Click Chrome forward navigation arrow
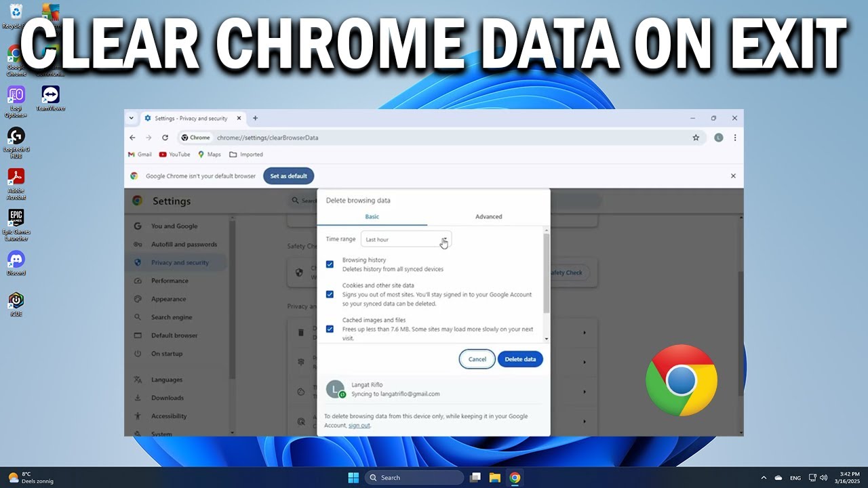Viewport: 868px width, 488px height. 149,138
